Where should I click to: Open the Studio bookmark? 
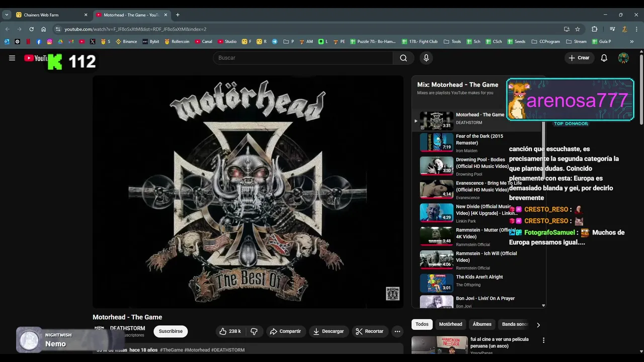(x=227, y=42)
